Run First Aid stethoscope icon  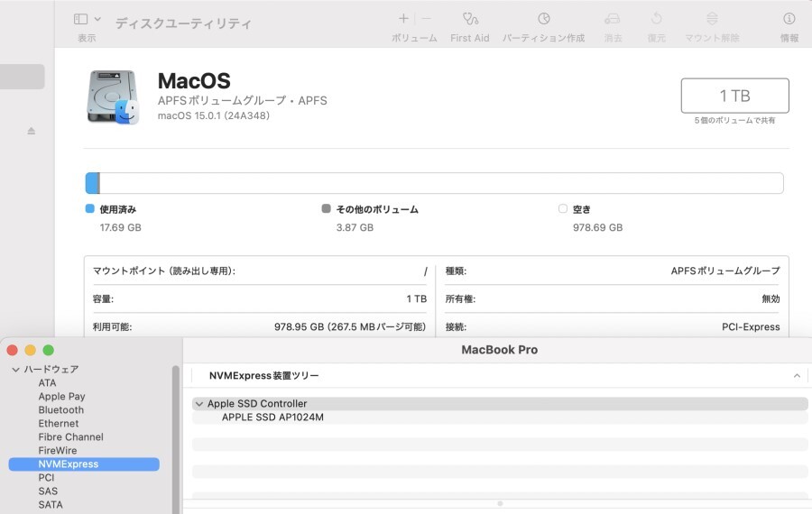(470, 19)
